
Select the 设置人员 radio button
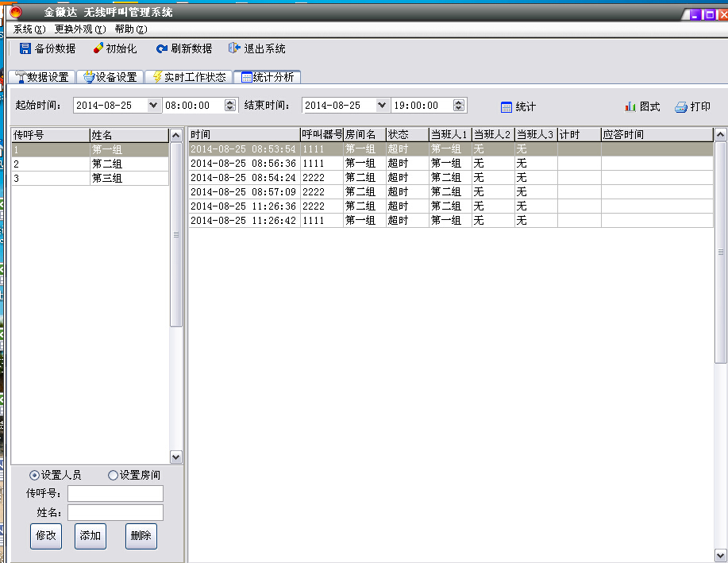point(34,475)
